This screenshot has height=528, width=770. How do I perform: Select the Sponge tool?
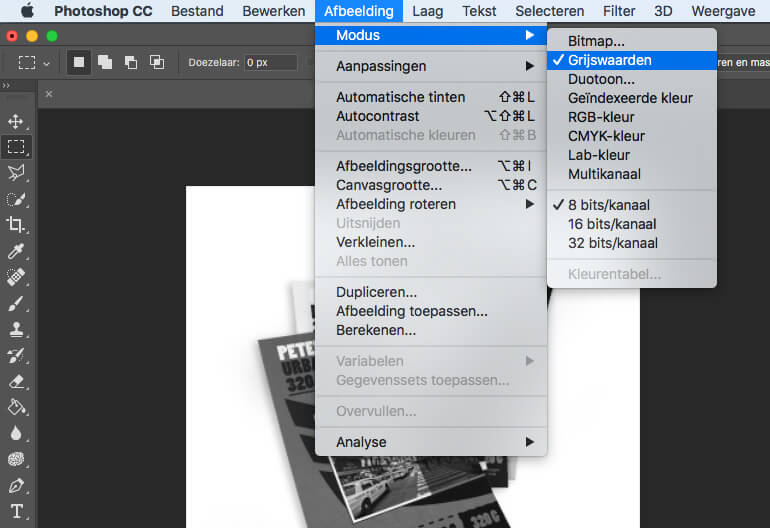[x=16, y=459]
